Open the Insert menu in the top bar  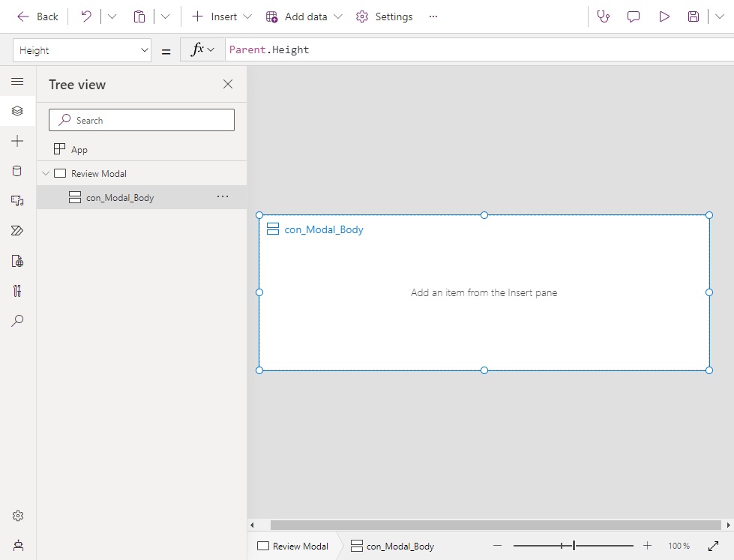click(220, 16)
